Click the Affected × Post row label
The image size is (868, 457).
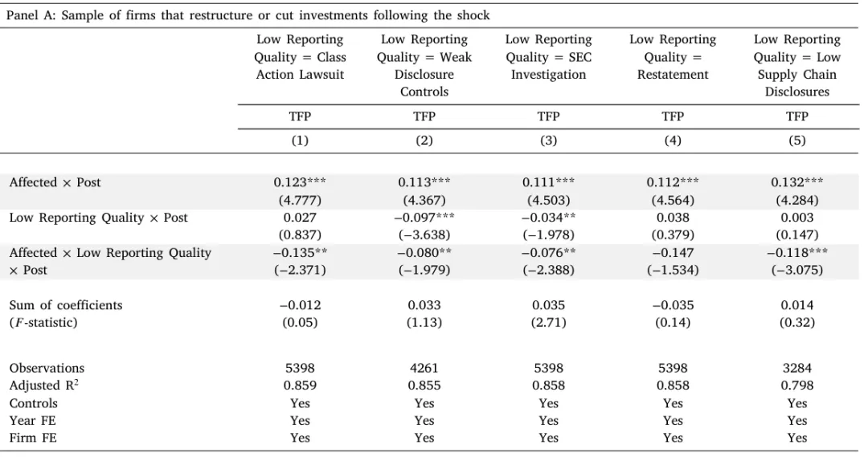(55, 182)
